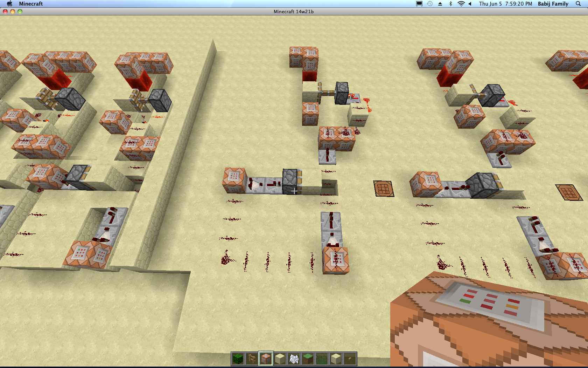This screenshot has width=588, height=368.
Task: Open the Wi-Fi status menu
Action: tap(461, 4)
